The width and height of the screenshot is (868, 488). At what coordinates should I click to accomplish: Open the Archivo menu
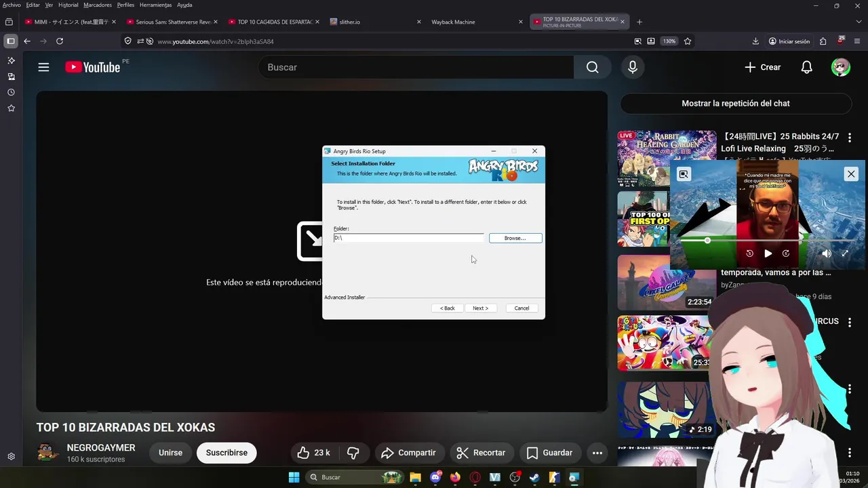coord(12,5)
